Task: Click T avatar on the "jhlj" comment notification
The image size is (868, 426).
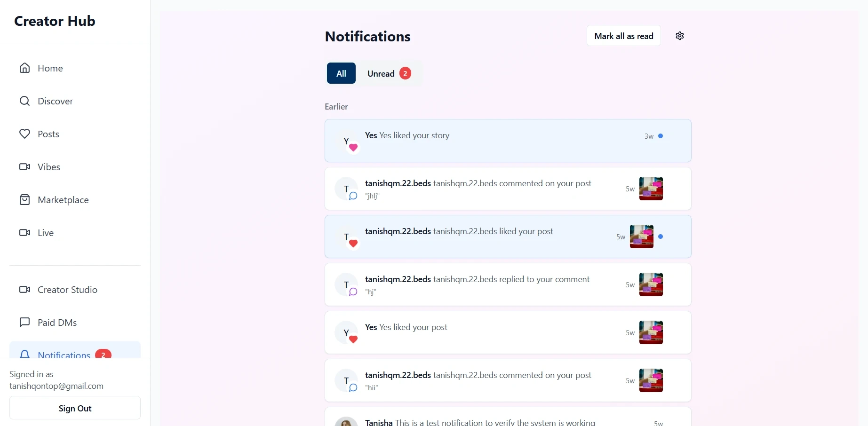Action: click(346, 189)
